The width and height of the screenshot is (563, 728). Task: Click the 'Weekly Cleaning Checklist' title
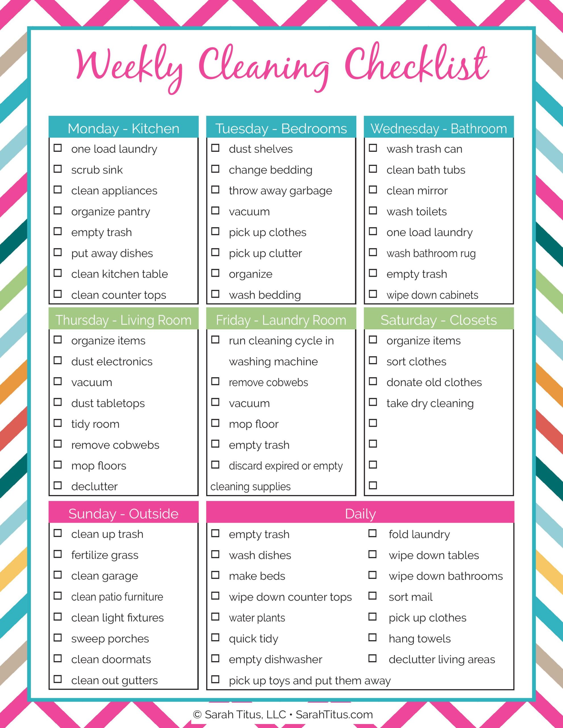click(x=281, y=56)
